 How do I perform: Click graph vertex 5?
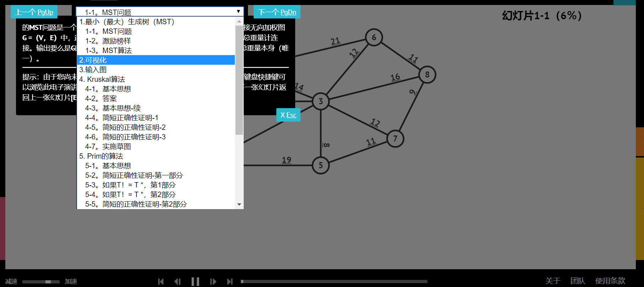click(x=321, y=165)
